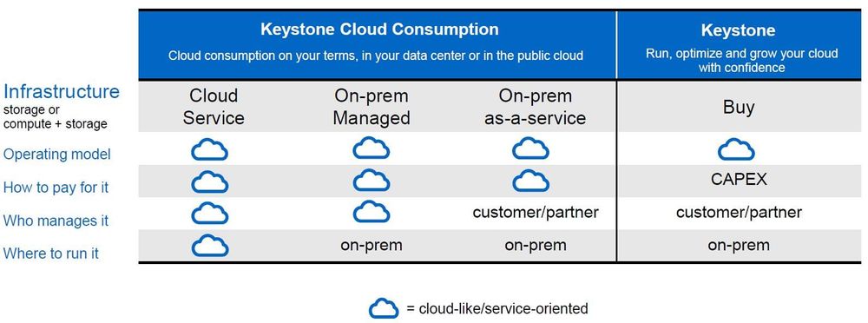Image resolution: width=868 pixels, height=323 pixels.
Task: Select the cloud icon for On-prem as-a-service operating model
Action: (x=531, y=148)
